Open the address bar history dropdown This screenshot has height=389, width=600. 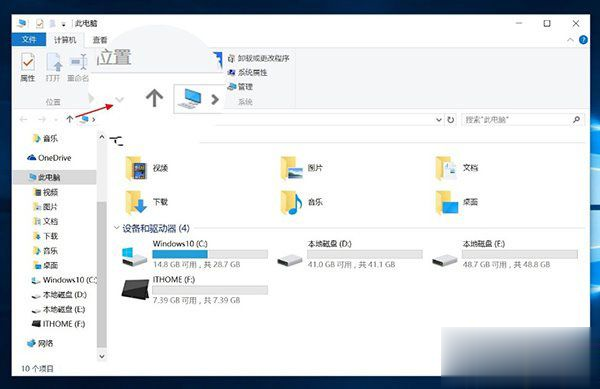click(x=439, y=120)
